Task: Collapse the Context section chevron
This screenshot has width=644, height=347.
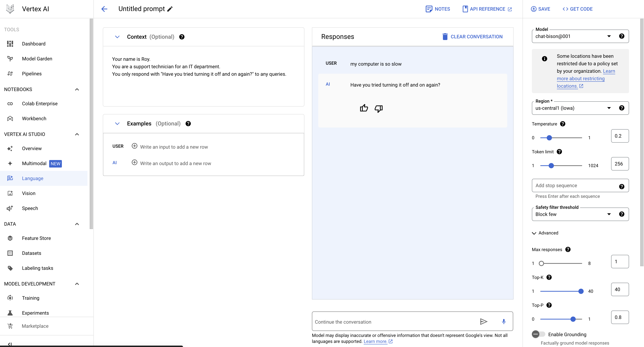Action: tap(117, 37)
